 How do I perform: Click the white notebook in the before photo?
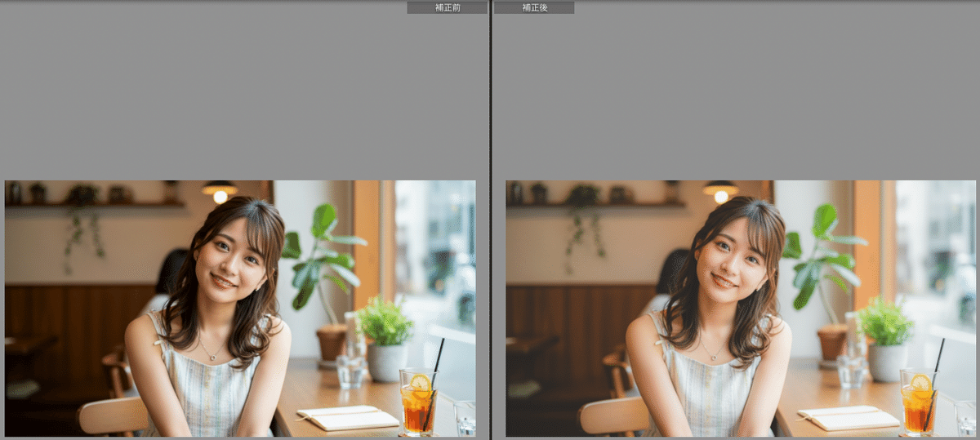click(x=349, y=417)
